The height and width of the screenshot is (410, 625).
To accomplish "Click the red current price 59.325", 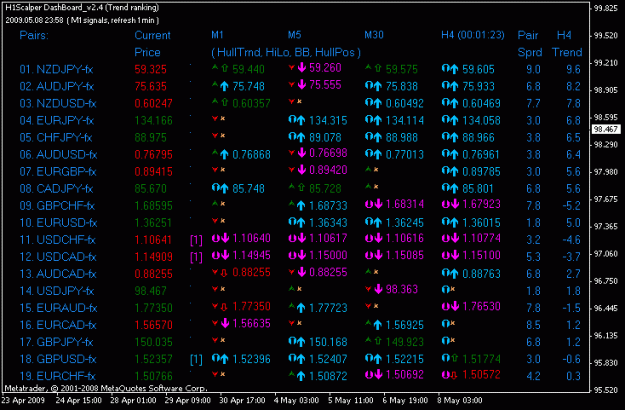I will [150, 69].
